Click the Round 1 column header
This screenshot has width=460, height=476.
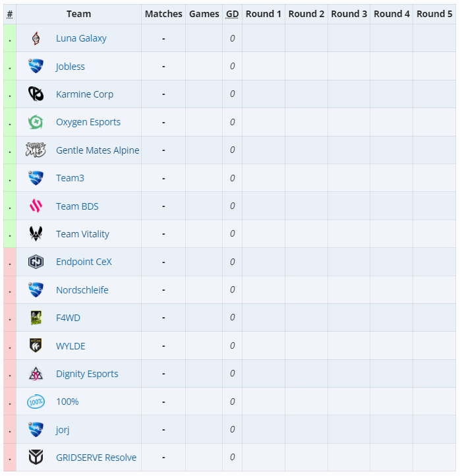263,14
